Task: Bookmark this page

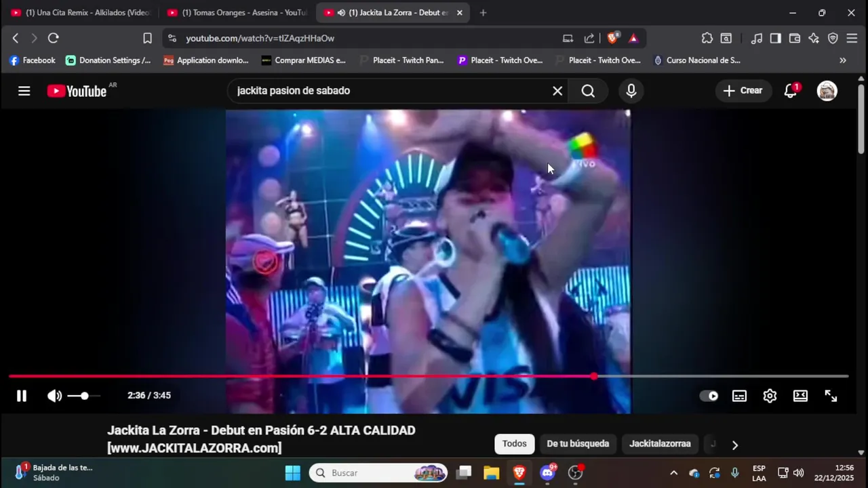Action: [147, 38]
